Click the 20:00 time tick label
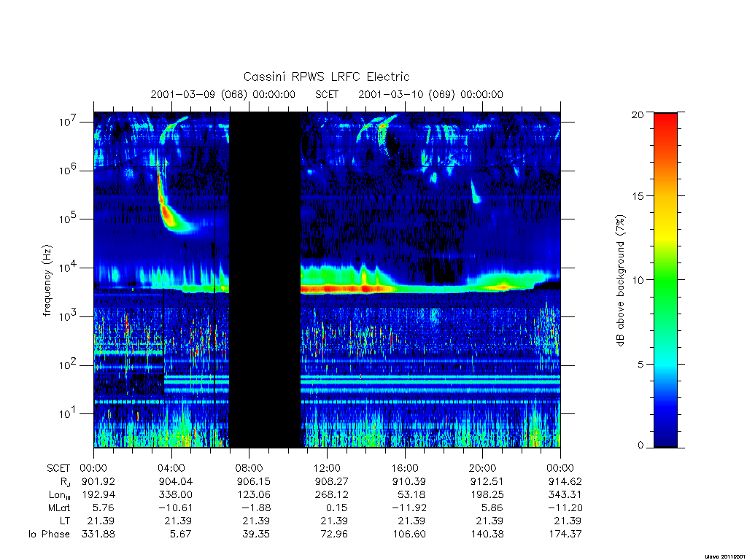 tap(483, 468)
